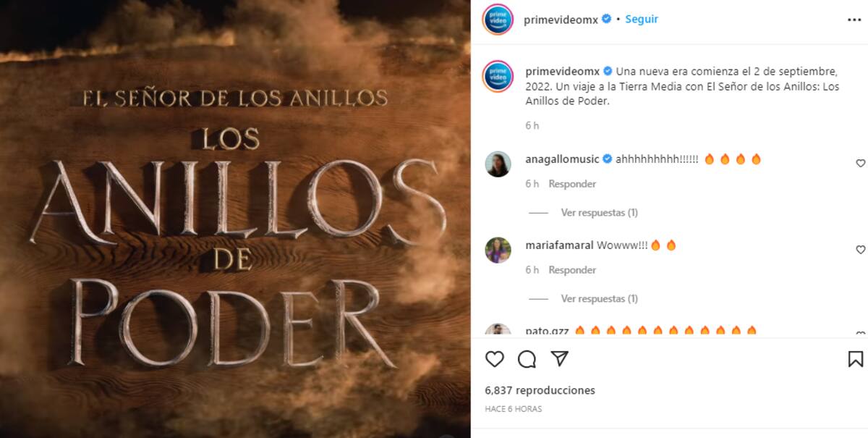Expand replies under mariafamaral's comment
This screenshot has height=438, width=868.
click(599, 299)
